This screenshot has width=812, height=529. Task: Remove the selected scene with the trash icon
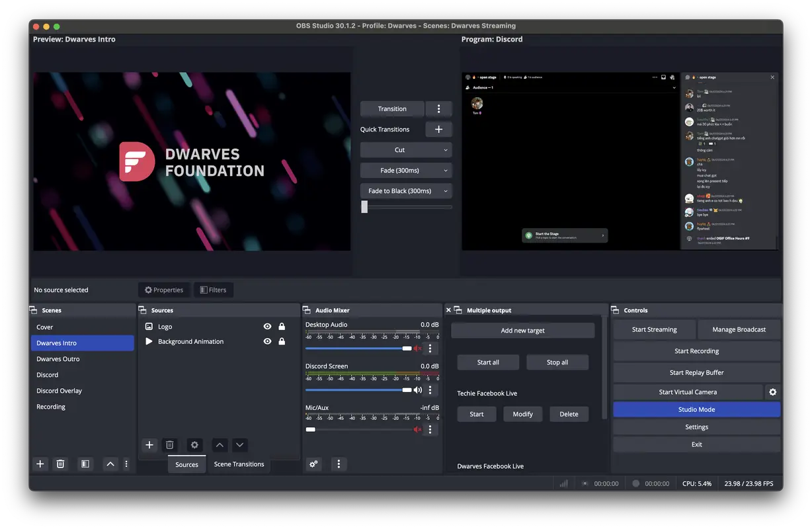tap(60, 464)
